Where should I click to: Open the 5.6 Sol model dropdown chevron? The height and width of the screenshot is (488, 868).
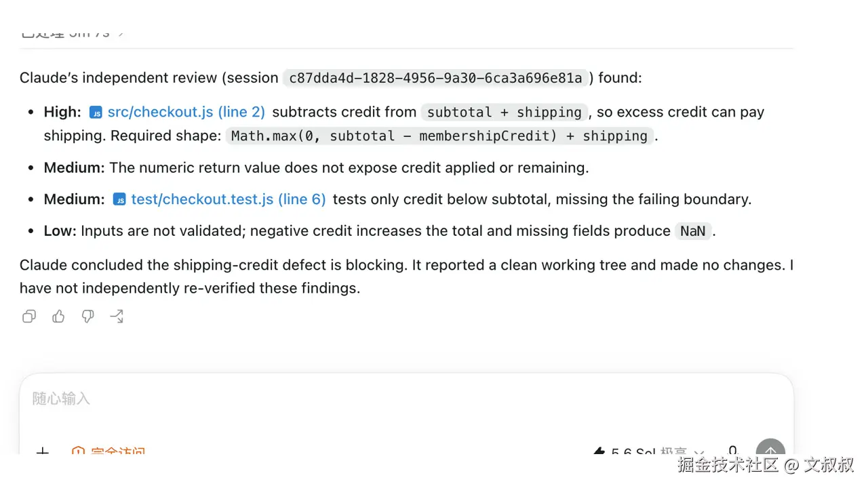699,453
